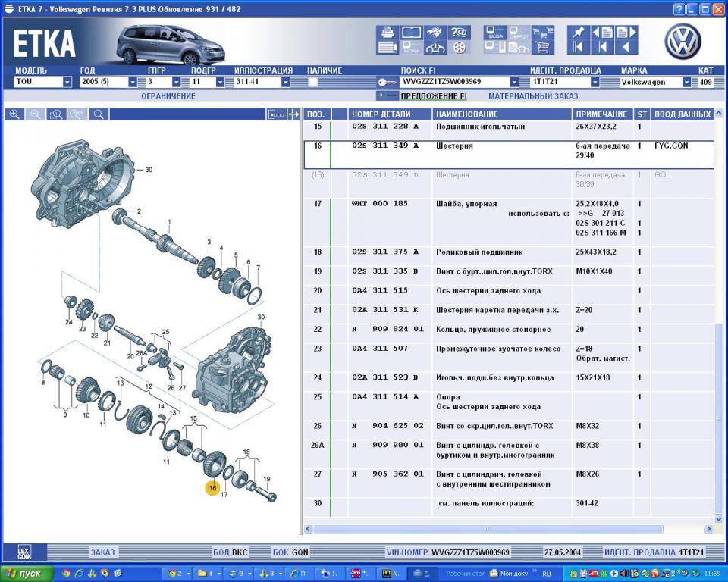Expand the ИДЕНТ. ПРОДАВЦА dropdown
Image resolution: width=728 pixels, height=582 pixels.
[595, 82]
